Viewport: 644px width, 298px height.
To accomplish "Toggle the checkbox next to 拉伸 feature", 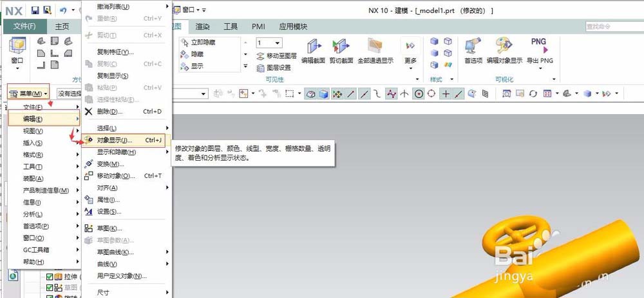I will pos(50,276).
